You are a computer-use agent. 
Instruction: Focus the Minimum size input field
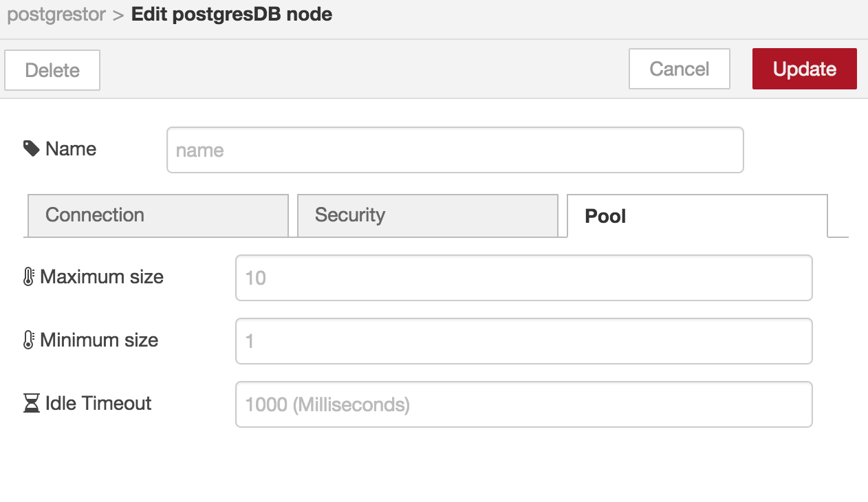(523, 341)
